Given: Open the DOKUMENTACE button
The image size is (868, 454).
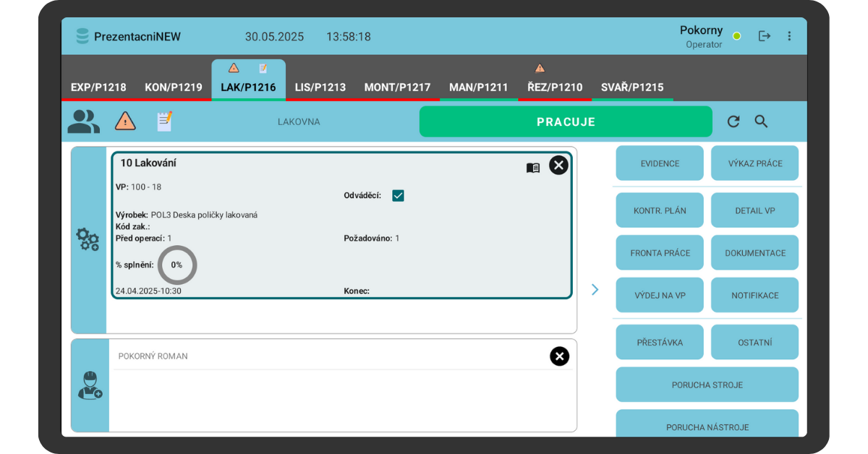Looking at the screenshot, I should (754, 253).
